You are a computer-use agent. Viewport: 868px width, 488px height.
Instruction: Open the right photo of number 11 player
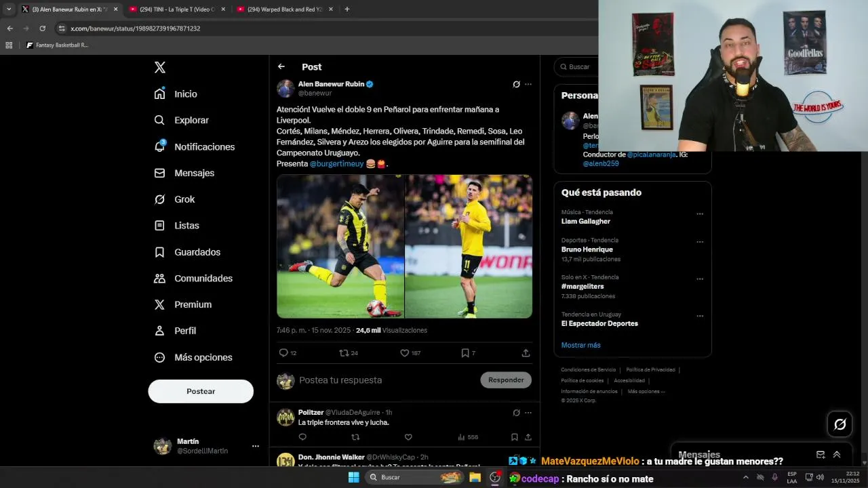[469, 246]
